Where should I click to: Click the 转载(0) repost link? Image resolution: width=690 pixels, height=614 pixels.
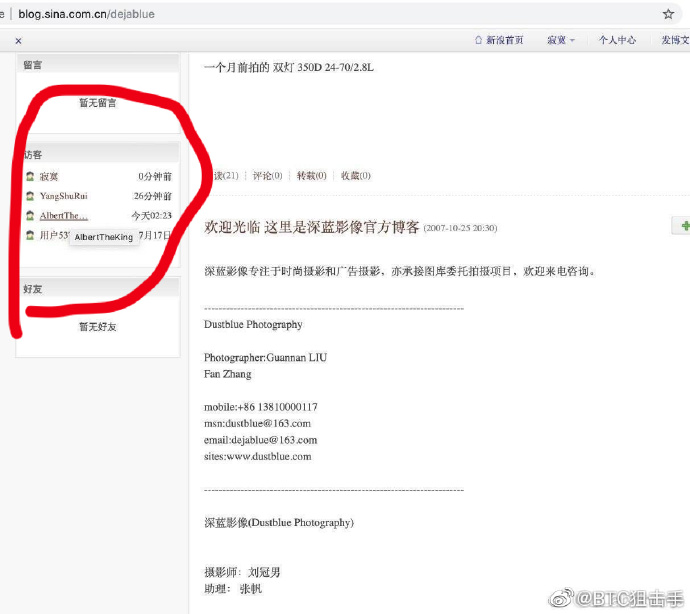pos(311,176)
